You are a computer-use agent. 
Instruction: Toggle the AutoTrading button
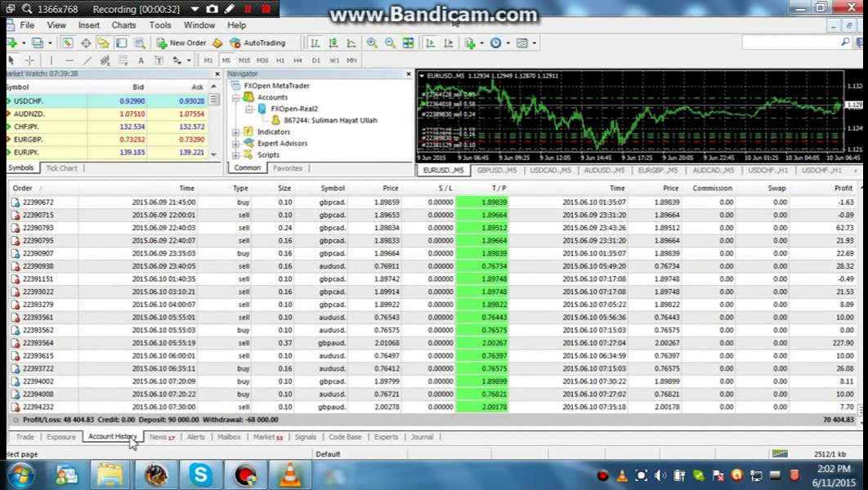click(x=257, y=42)
